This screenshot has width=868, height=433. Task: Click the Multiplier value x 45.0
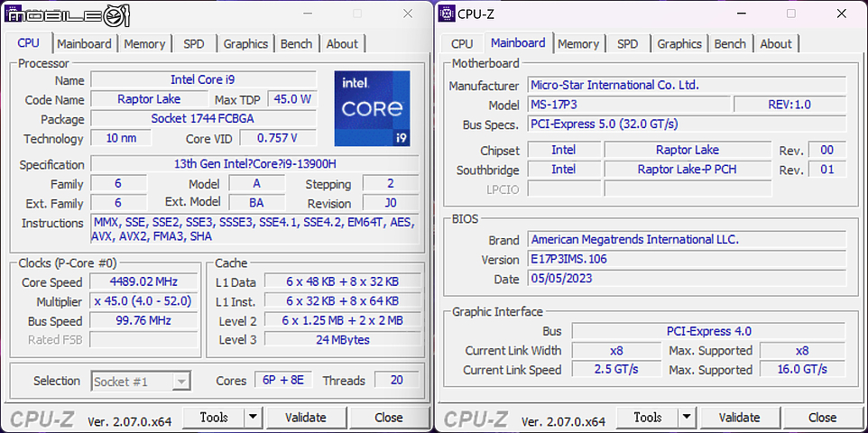143,301
